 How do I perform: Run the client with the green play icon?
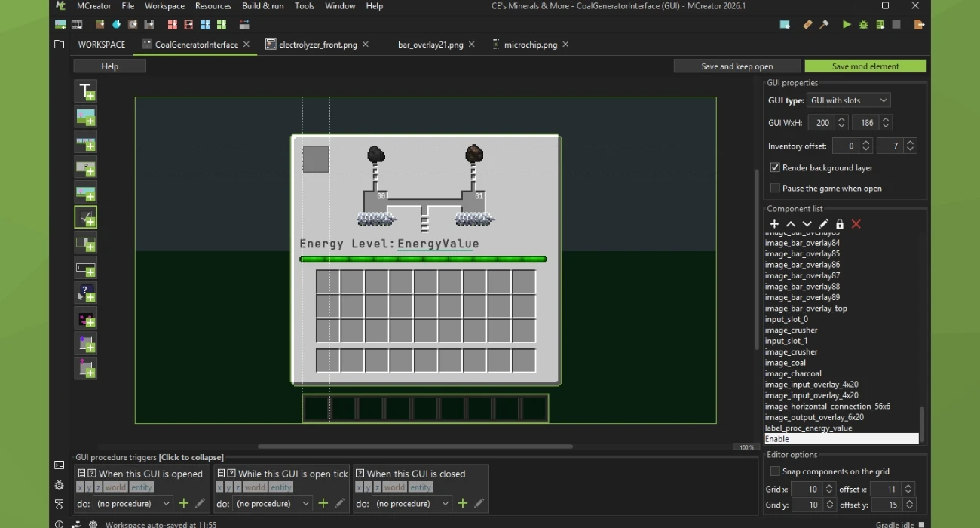847,25
